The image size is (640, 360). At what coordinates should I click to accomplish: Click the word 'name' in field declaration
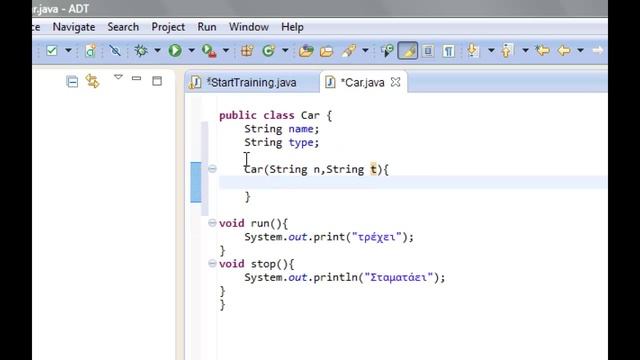[301, 129]
